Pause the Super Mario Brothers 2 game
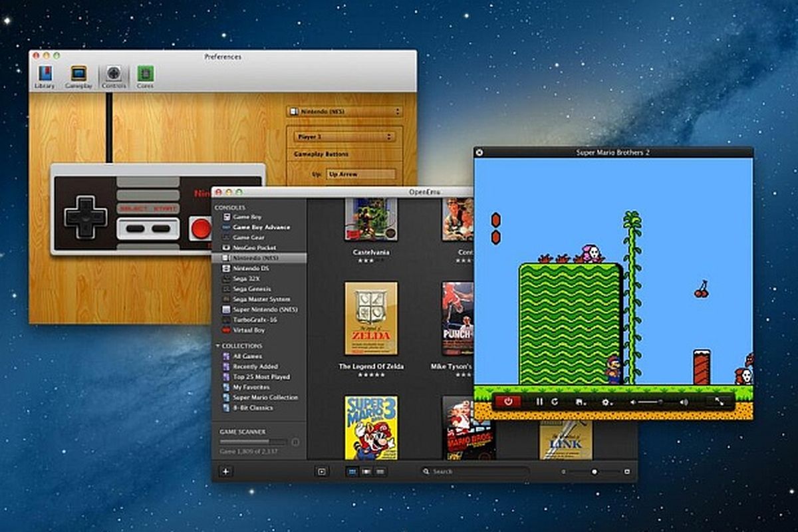Screen dimensions: 798x532 coord(539,402)
